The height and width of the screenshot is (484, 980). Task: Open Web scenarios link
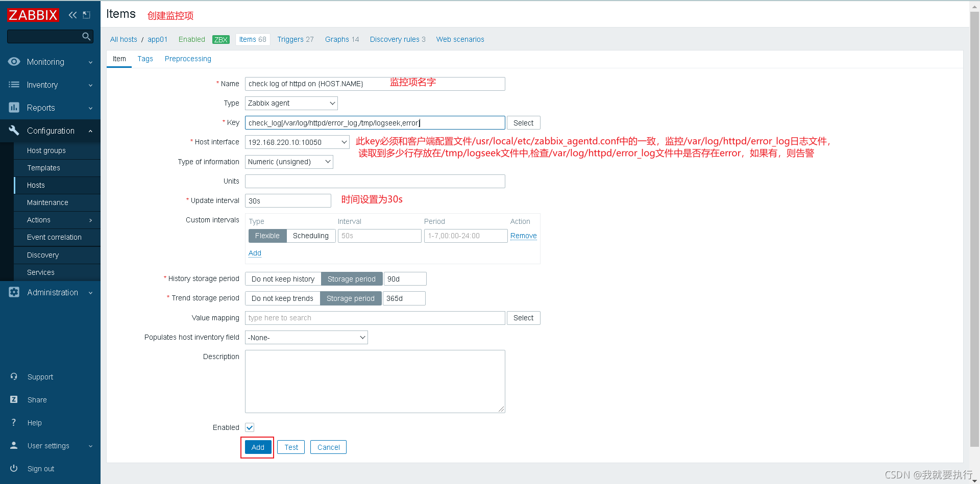[460, 39]
